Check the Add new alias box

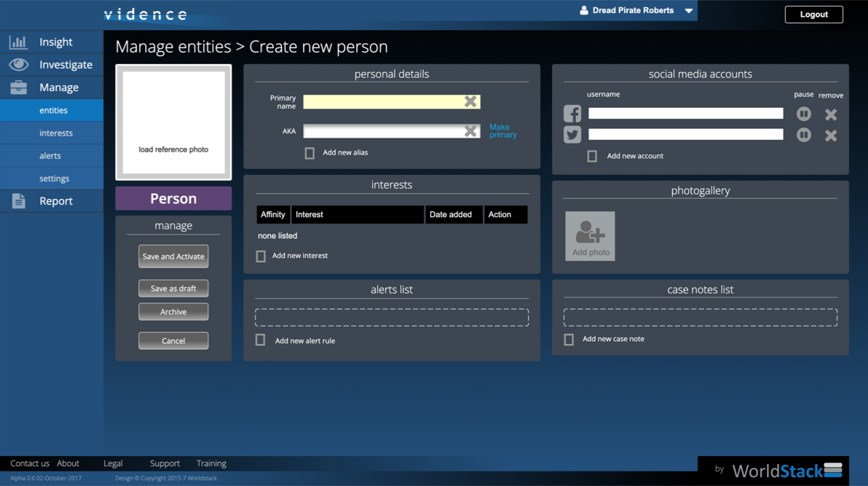pos(309,153)
